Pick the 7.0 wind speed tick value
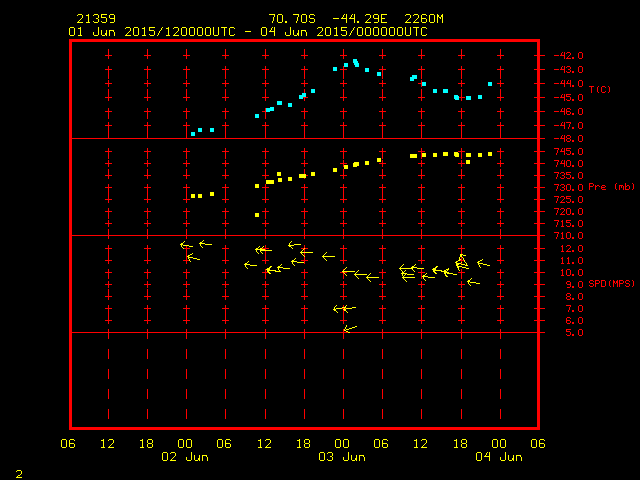Viewport: 640px width, 480px height. coord(575,309)
